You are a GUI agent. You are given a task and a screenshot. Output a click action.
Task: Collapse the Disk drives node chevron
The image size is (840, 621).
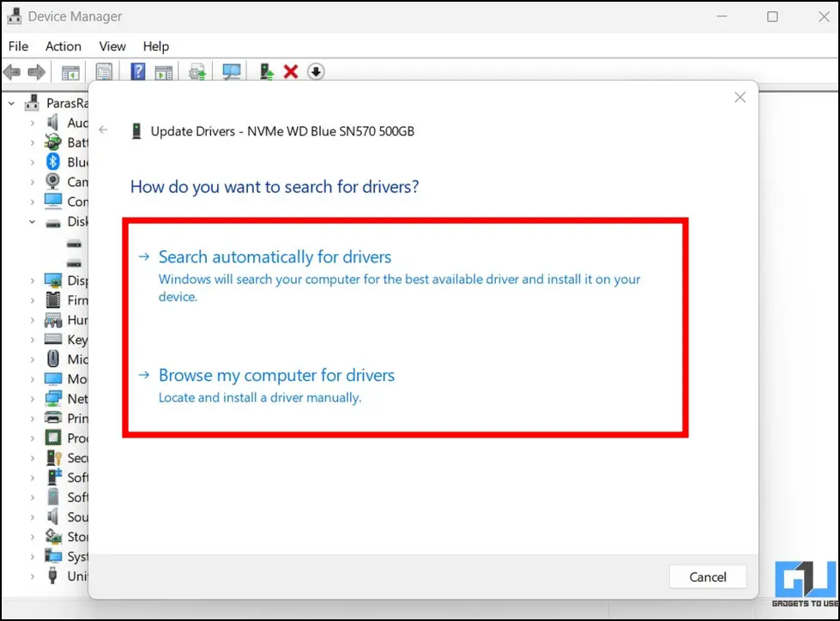pos(32,221)
